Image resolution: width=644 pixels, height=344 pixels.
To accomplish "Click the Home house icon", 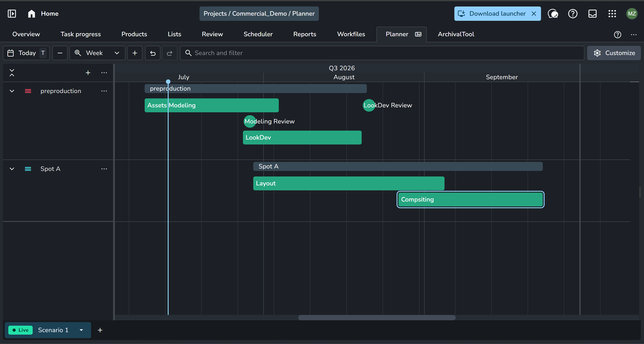I will point(31,14).
